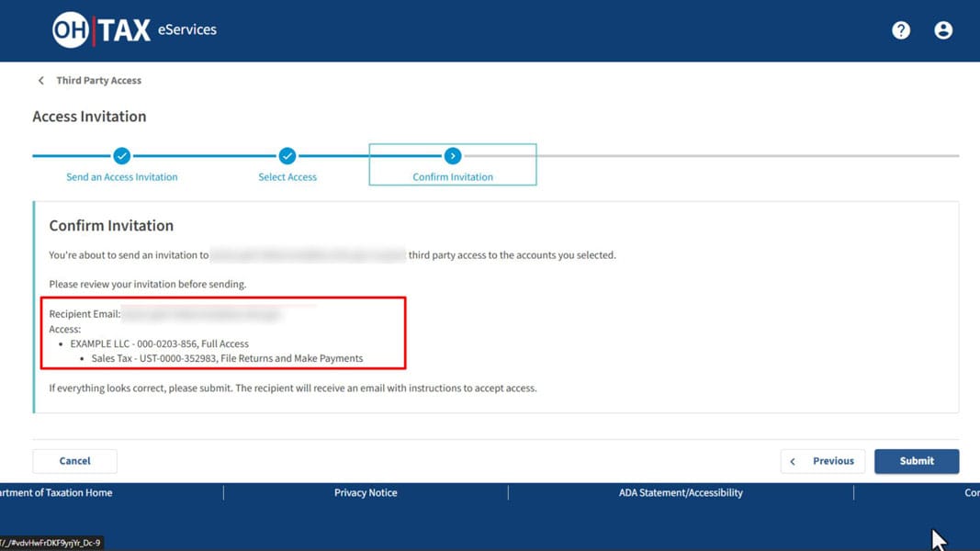Viewport: 980px width, 551px height.
Task: Open the help question mark icon
Action: click(x=901, y=30)
